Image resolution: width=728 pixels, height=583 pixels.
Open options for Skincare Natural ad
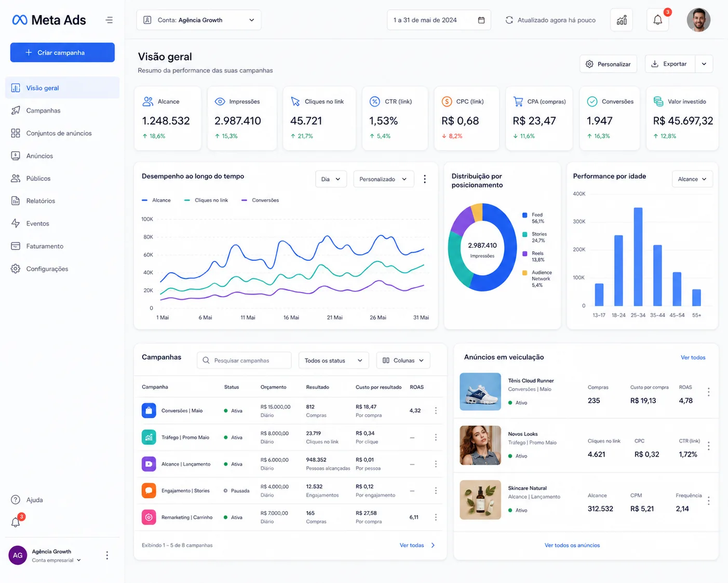[708, 500]
